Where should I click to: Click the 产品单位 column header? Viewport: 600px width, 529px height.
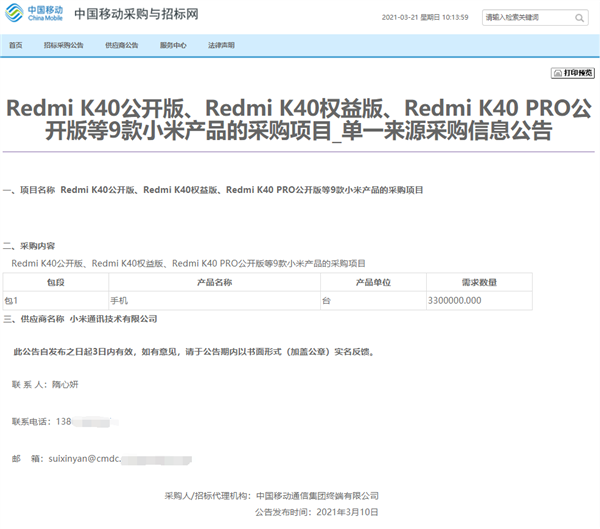[x=373, y=282]
